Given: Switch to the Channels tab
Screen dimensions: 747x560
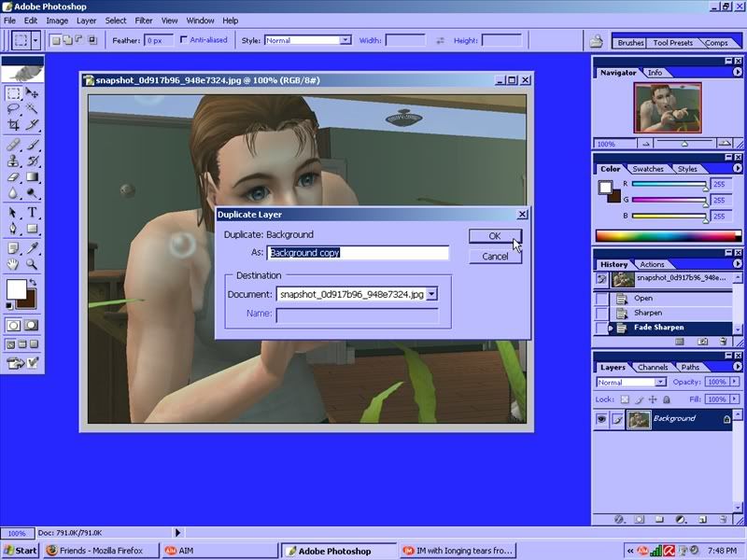Looking at the screenshot, I should pos(652,367).
